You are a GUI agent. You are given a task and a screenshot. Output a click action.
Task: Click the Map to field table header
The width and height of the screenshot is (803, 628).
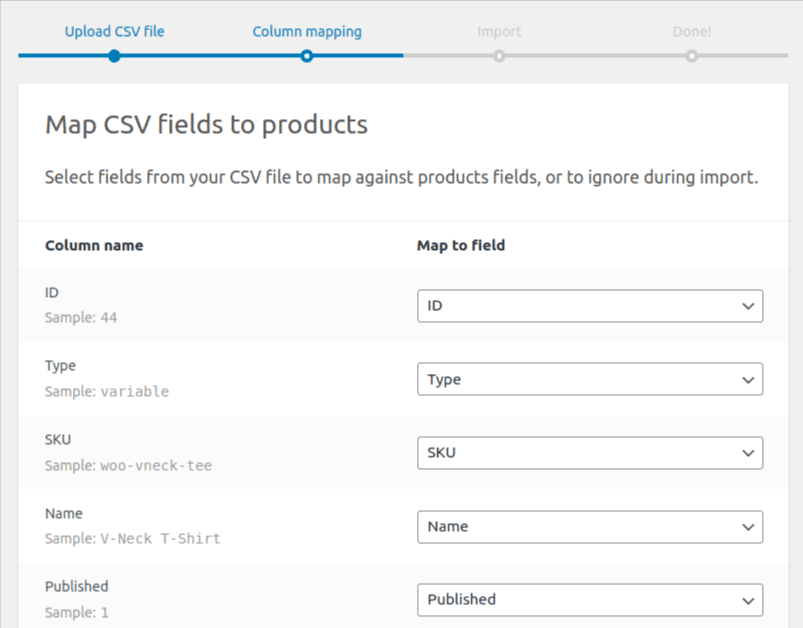pyautogui.click(x=461, y=245)
